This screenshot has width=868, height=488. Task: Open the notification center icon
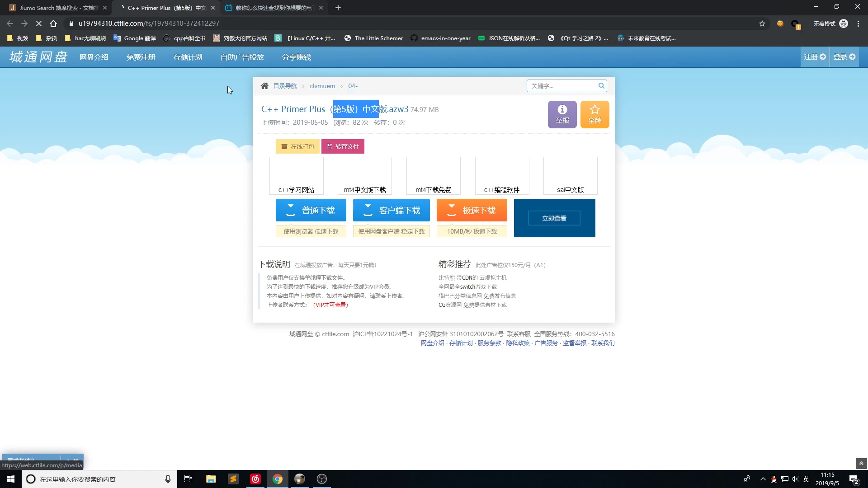(x=854, y=479)
